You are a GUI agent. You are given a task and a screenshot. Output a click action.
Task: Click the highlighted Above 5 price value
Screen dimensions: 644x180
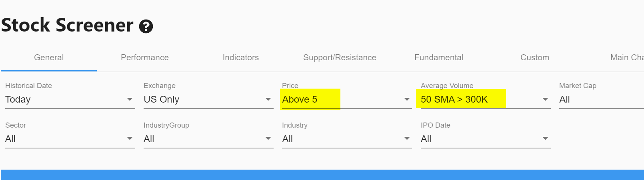click(300, 99)
